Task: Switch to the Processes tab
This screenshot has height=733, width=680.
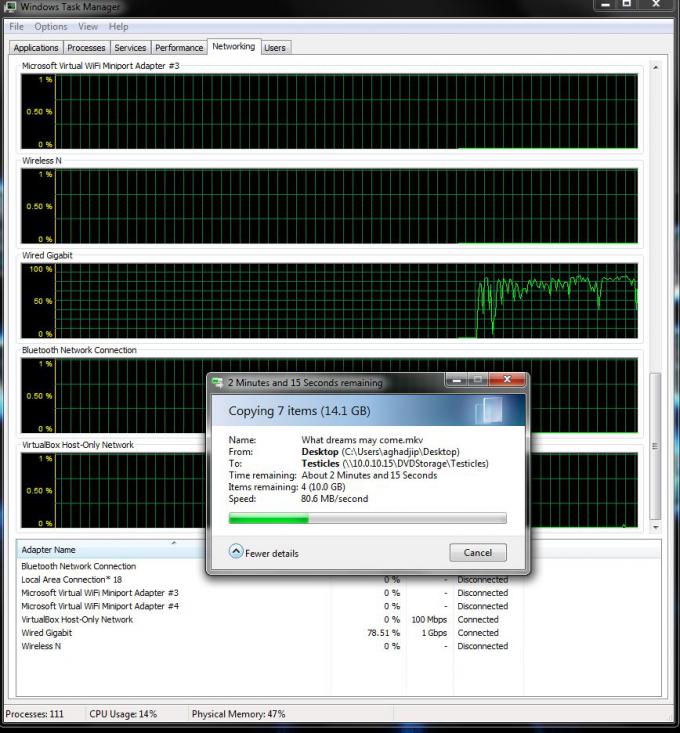Action: point(86,48)
